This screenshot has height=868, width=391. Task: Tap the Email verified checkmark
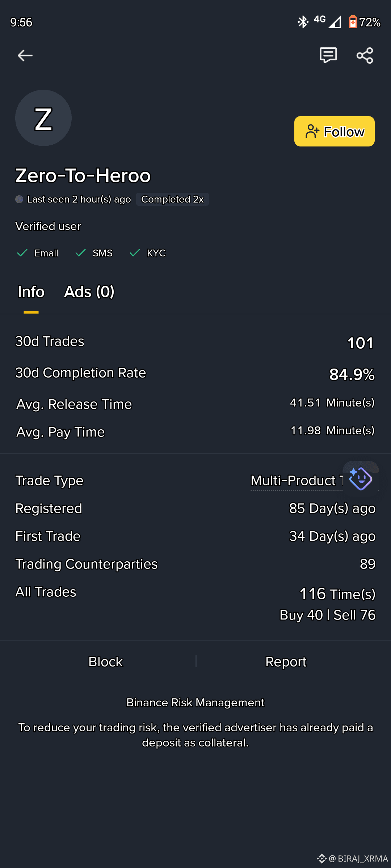(x=22, y=253)
